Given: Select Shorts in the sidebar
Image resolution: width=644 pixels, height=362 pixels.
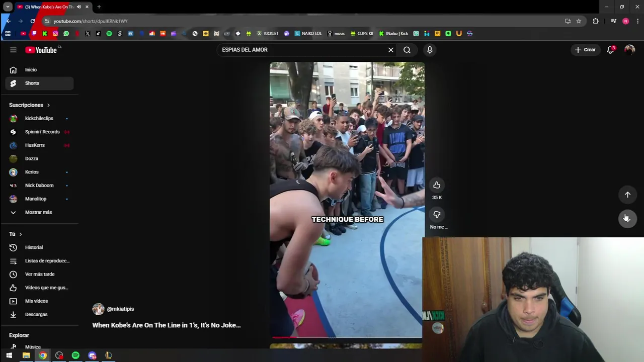Looking at the screenshot, I should point(39,83).
